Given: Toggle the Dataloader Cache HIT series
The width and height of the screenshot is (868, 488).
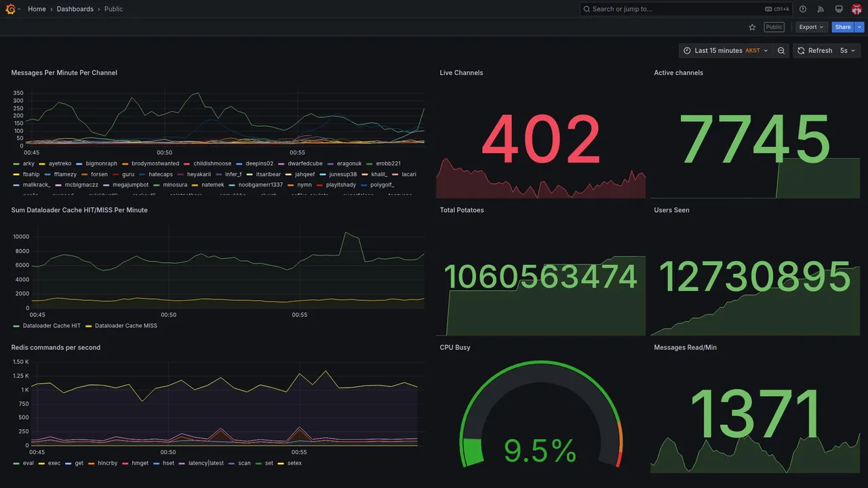Looking at the screenshot, I should pos(52,325).
